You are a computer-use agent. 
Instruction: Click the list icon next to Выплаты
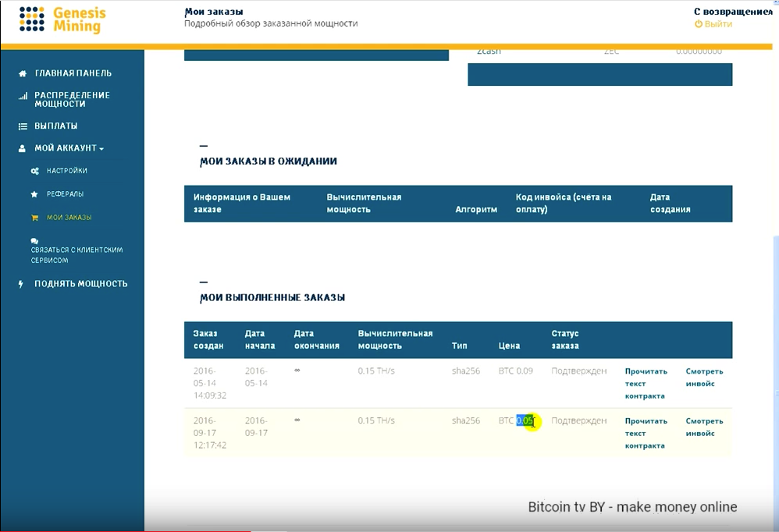click(23, 126)
